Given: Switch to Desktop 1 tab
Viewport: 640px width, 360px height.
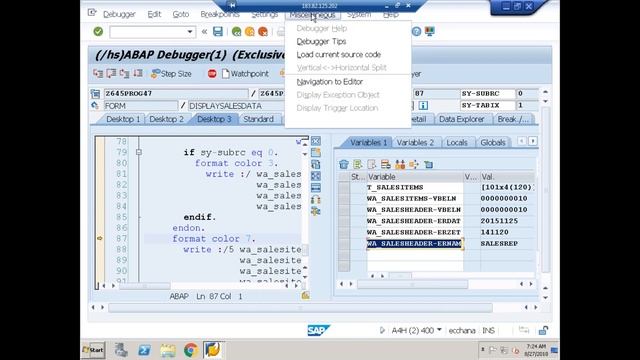Looking at the screenshot, I should point(123,119).
